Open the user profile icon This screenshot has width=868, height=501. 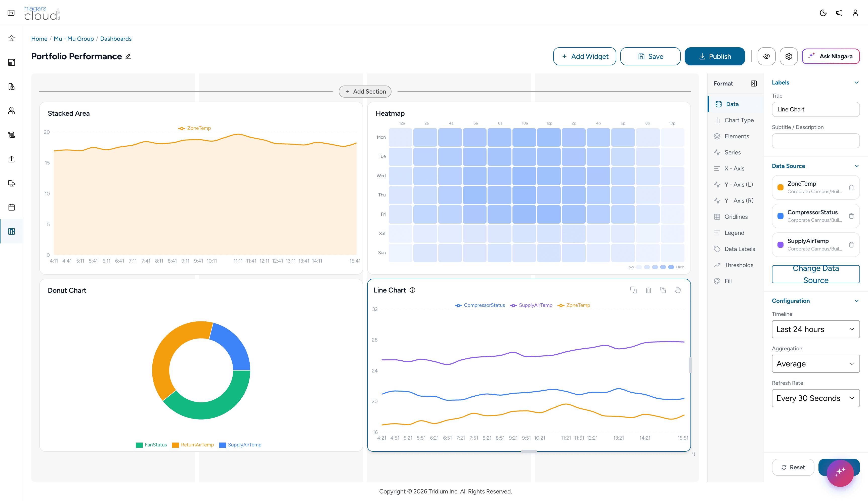[855, 13]
